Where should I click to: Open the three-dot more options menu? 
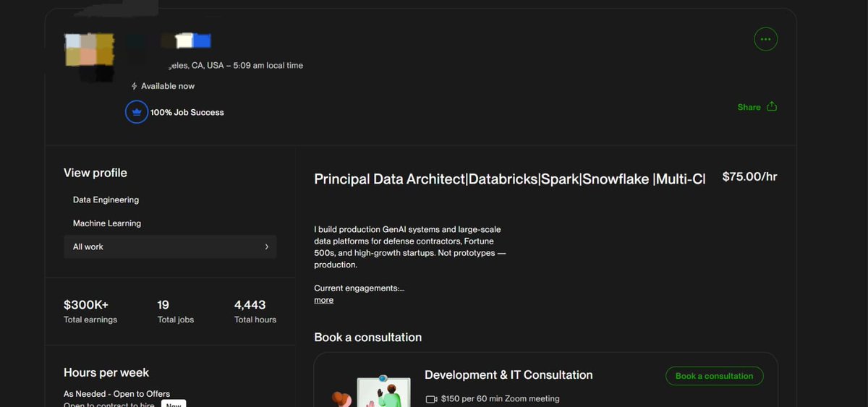tap(765, 39)
